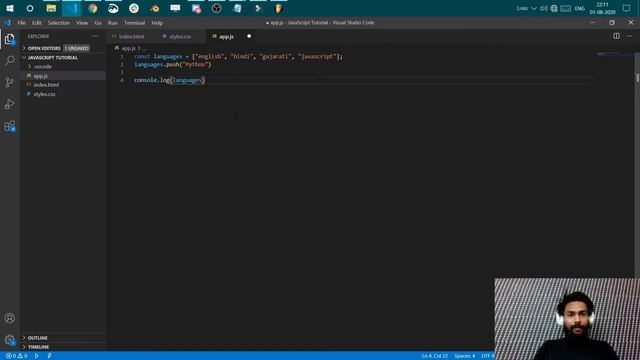Open the Accounts menu icon
The width and height of the screenshot is (640, 360).
(9, 318)
